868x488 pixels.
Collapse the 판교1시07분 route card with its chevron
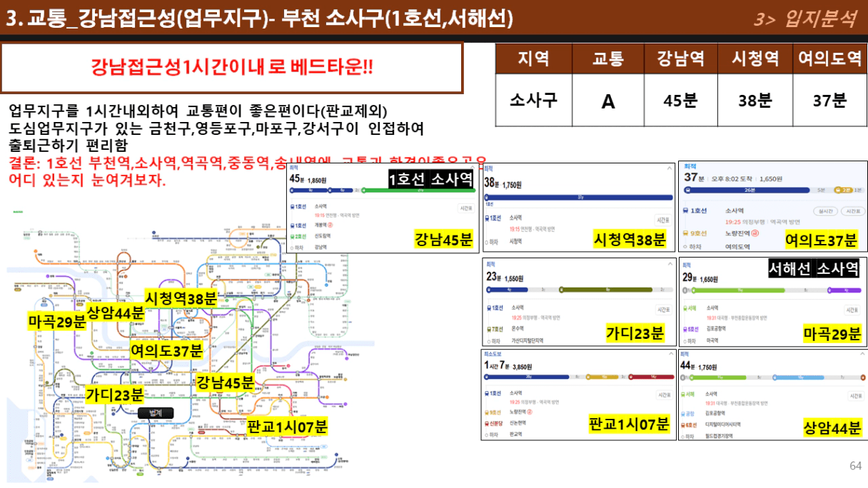click(x=671, y=354)
